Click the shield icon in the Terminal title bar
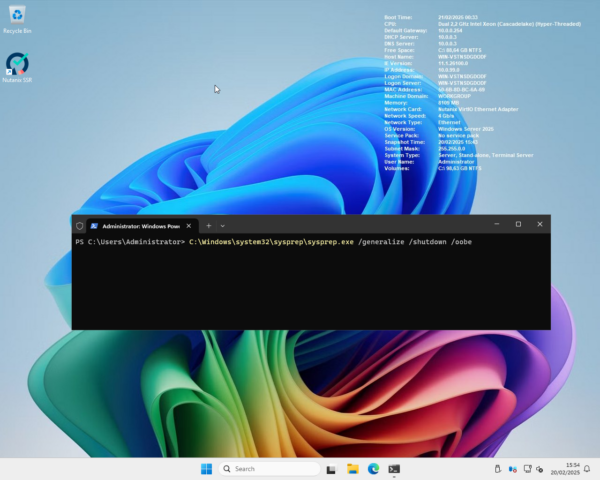Screen dimensions: 600x480 [x=80, y=225]
